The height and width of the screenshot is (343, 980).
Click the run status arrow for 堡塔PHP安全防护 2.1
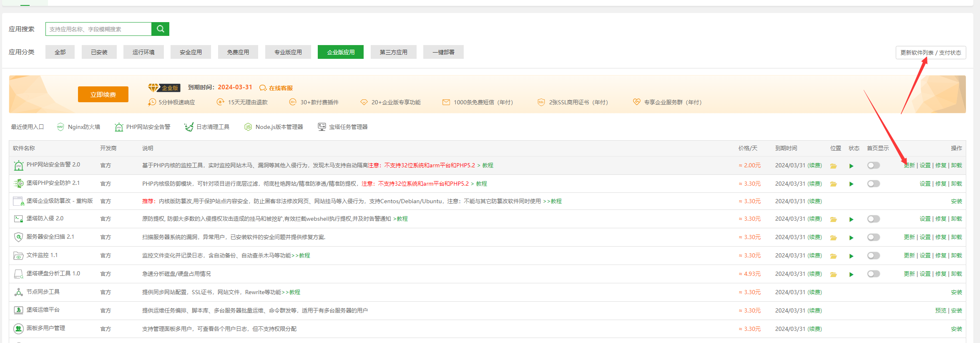(x=851, y=184)
